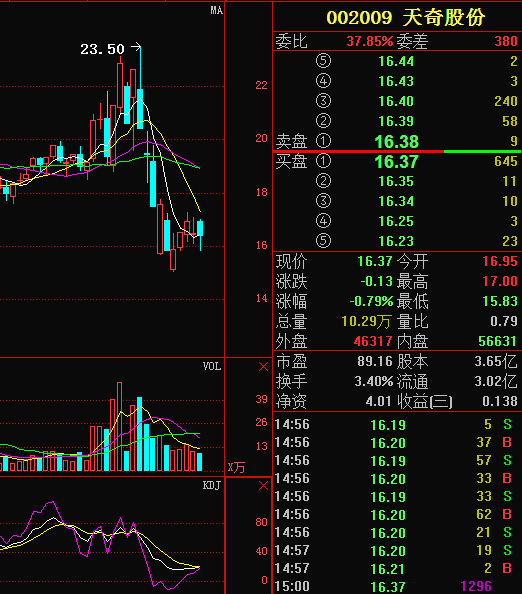
Task: Select buy level 2 price 16.35
Action: click(396, 181)
